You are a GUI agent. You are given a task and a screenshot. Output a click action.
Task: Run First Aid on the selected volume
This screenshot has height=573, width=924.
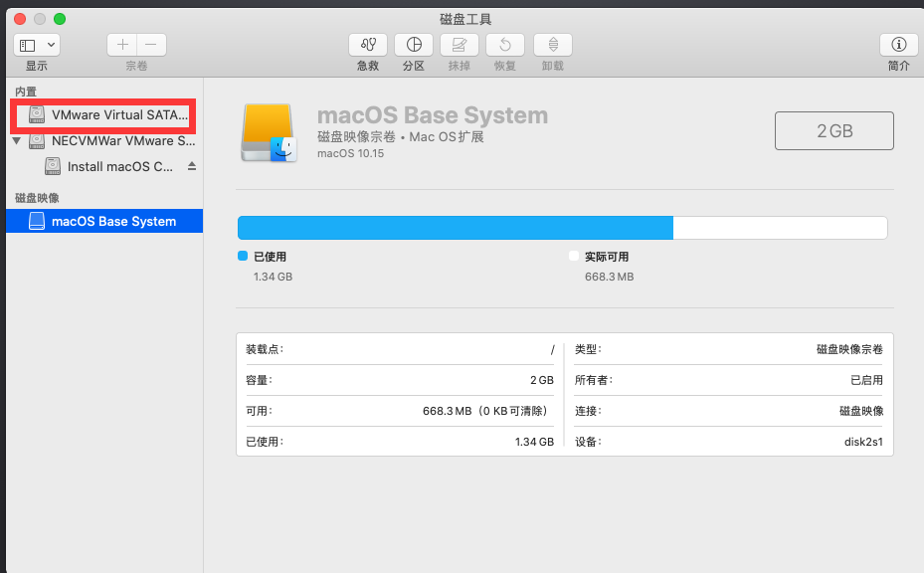point(367,45)
